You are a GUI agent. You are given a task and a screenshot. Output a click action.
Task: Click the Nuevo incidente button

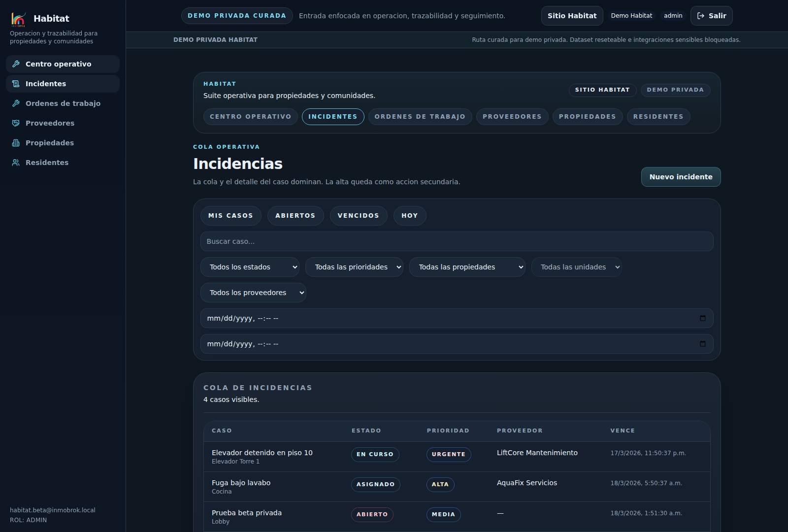(x=681, y=177)
